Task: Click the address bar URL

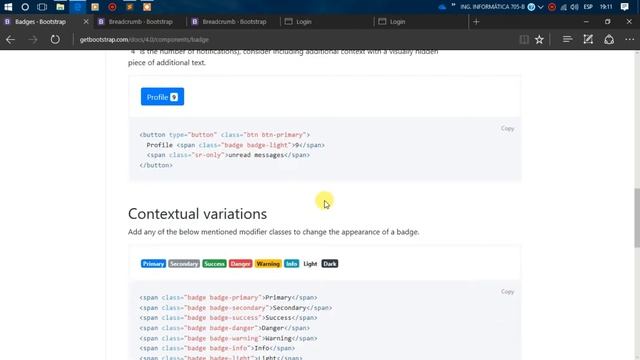Action: point(144,40)
